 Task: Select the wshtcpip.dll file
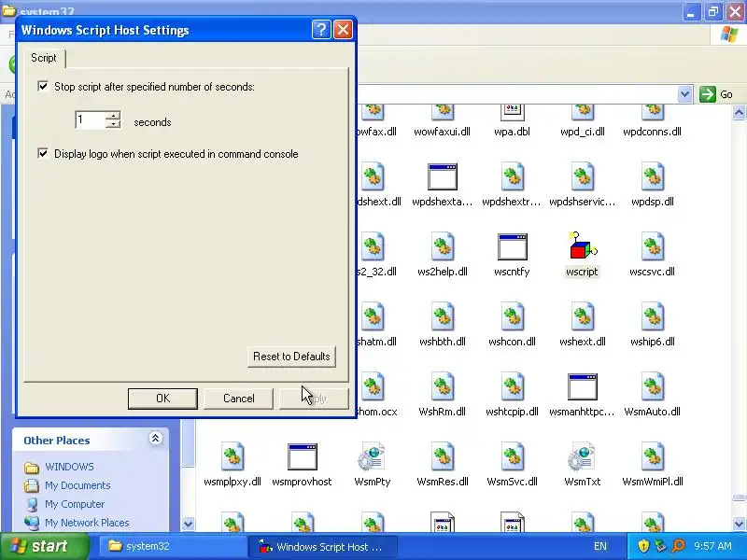tap(512, 395)
